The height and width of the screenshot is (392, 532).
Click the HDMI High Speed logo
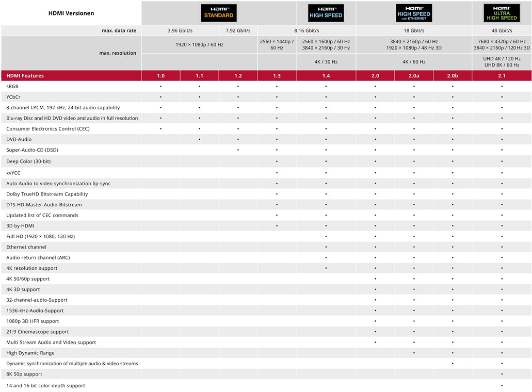click(x=326, y=13)
